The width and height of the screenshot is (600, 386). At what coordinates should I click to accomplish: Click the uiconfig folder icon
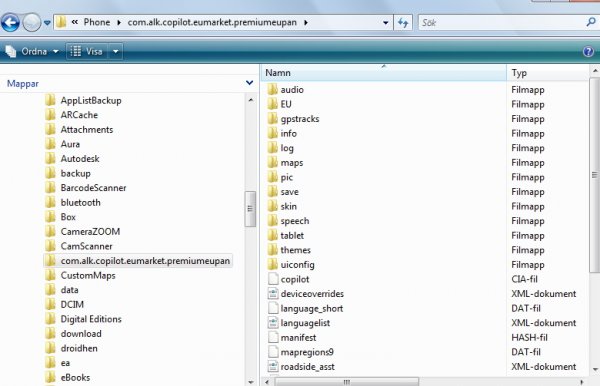[x=272, y=264]
